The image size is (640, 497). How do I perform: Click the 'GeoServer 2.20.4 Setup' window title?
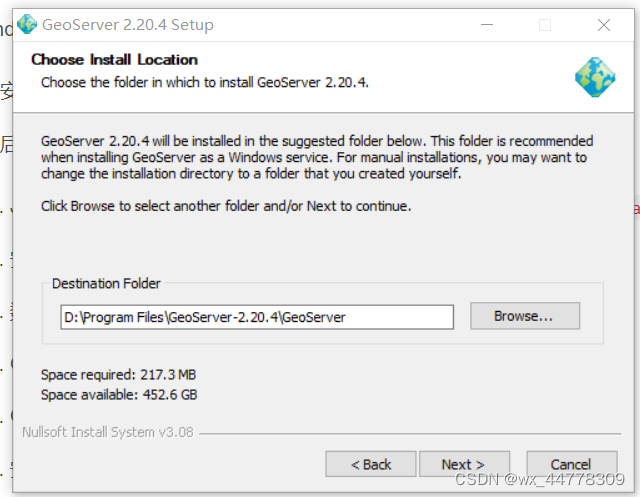(128, 25)
